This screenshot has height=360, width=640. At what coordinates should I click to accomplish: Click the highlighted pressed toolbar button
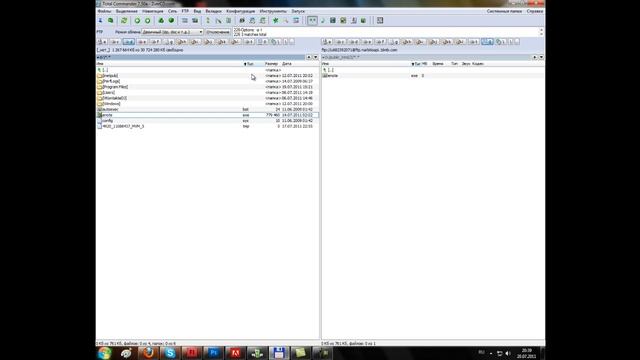312,20
